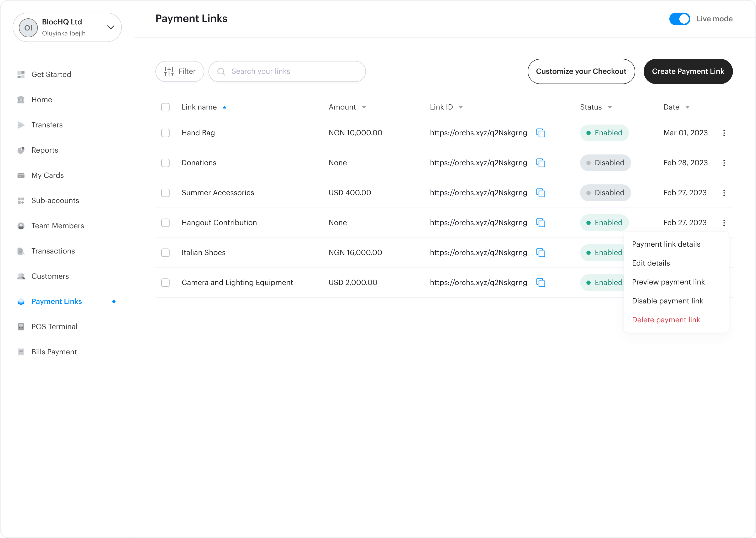The width and height of the screenshot is (756, 538).
Task: Open the Filter options button
Action: click(x=180, y=71)
